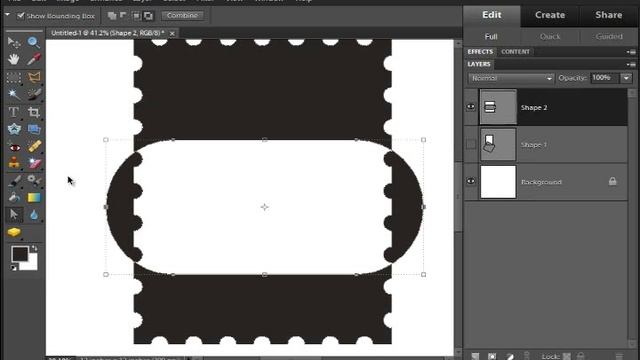This screenshot has width=640, height=360.
Task: Select the Zoom magnifier tool
Action: [x=34, y=42]
